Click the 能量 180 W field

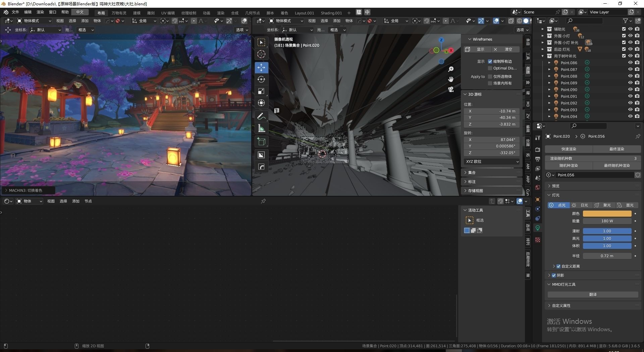pos(607,221)
